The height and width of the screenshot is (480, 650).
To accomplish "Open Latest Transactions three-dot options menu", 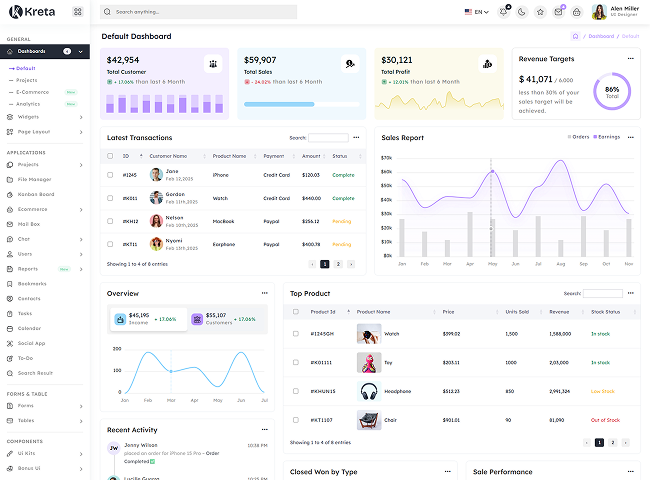I will click(356, 138).
